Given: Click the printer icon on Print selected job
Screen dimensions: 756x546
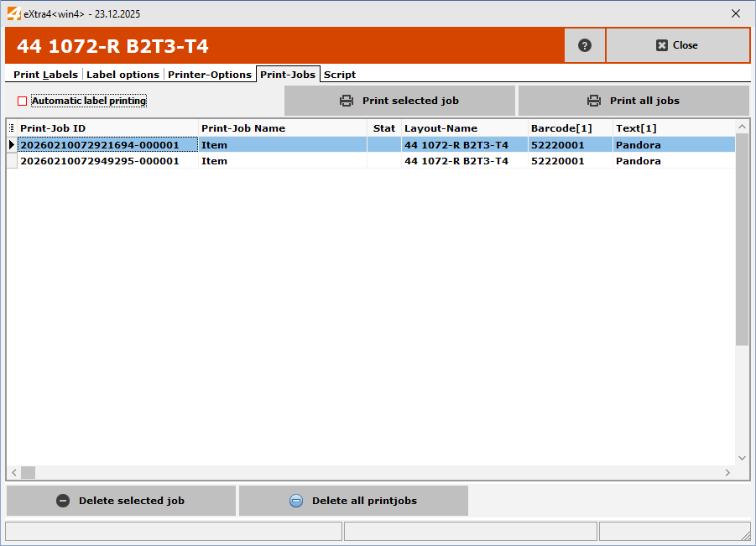Looking at the screenshot, I should click(x=347, y=101).
